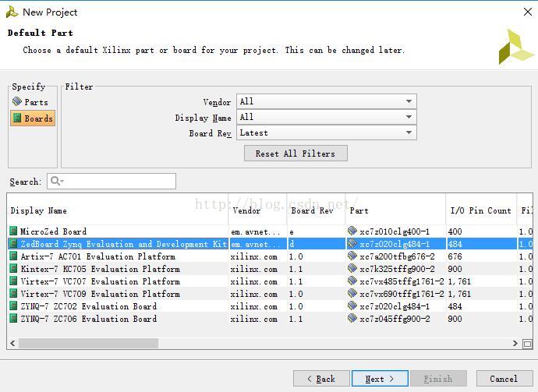The width and height of the screenshot is (538, 392).
Task: Click the horizontal scrollbar thumb
Action: (x=89, y=344)
